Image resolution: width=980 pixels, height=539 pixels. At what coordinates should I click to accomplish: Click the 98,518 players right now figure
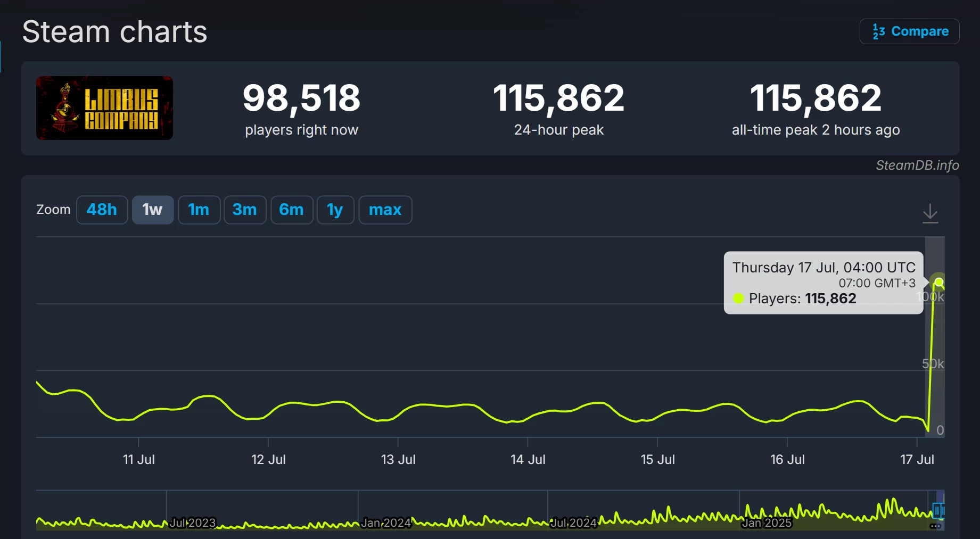coord(301,98)
